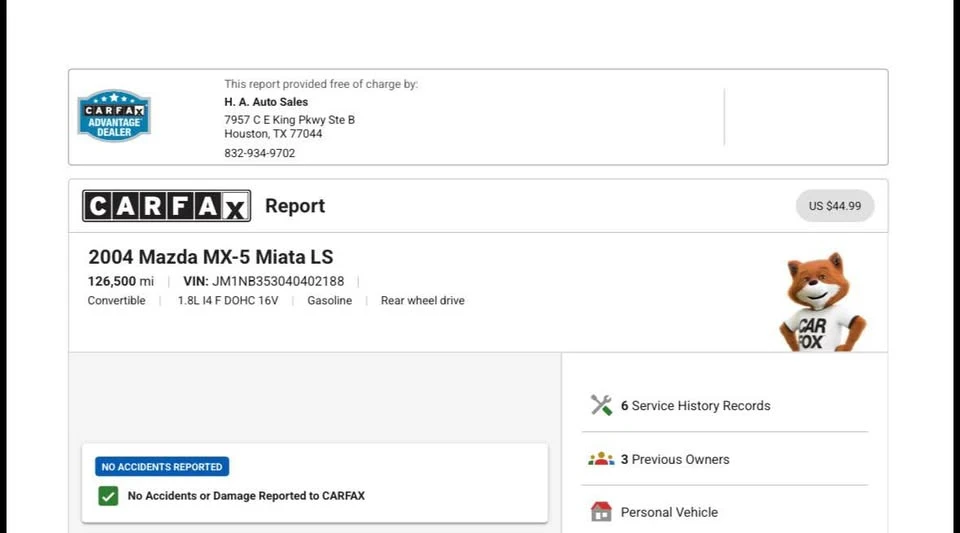
Task: Click the H. A. Auto Sales dealer name
Action: 266,102
